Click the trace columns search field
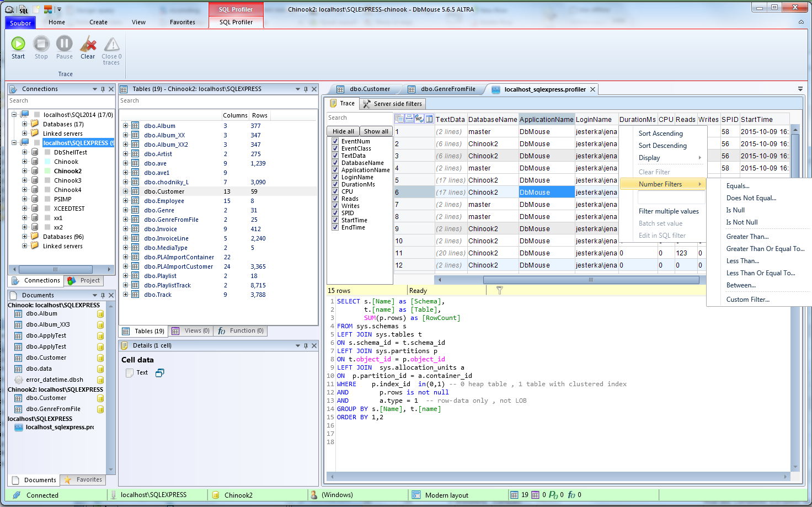This screenshot has height=507, width=812. [360, 118]
